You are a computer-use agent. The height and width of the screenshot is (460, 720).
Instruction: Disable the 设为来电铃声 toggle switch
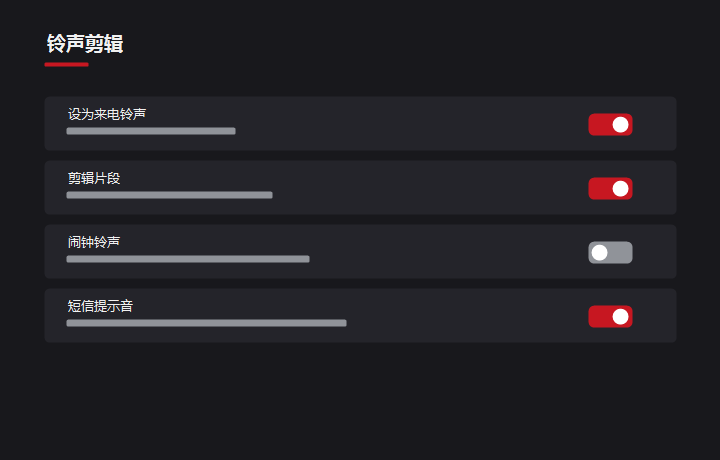tap(610, 124)
